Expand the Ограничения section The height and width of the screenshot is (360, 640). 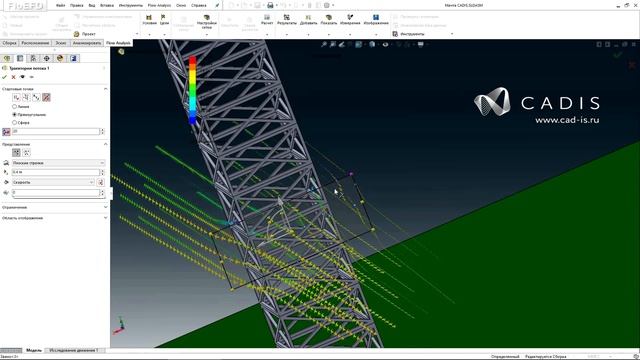pyautogui.click(x=105, y=207)
